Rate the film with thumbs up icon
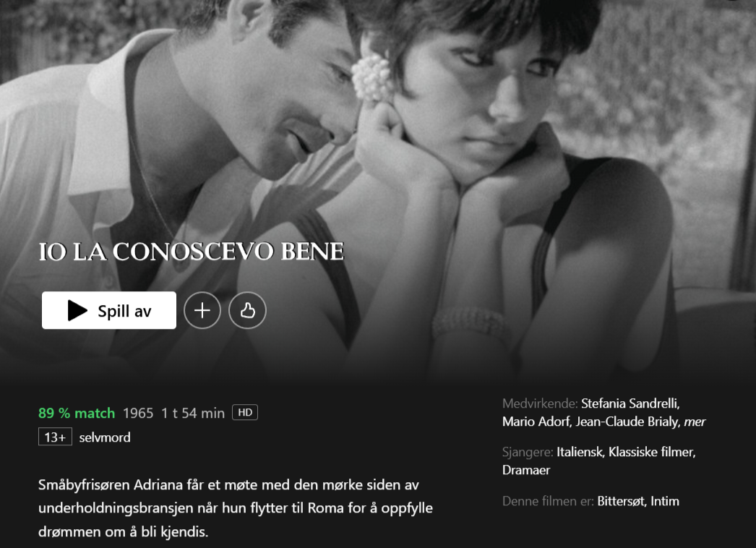This screenshot has width=756, height=548. click(247, 310)
